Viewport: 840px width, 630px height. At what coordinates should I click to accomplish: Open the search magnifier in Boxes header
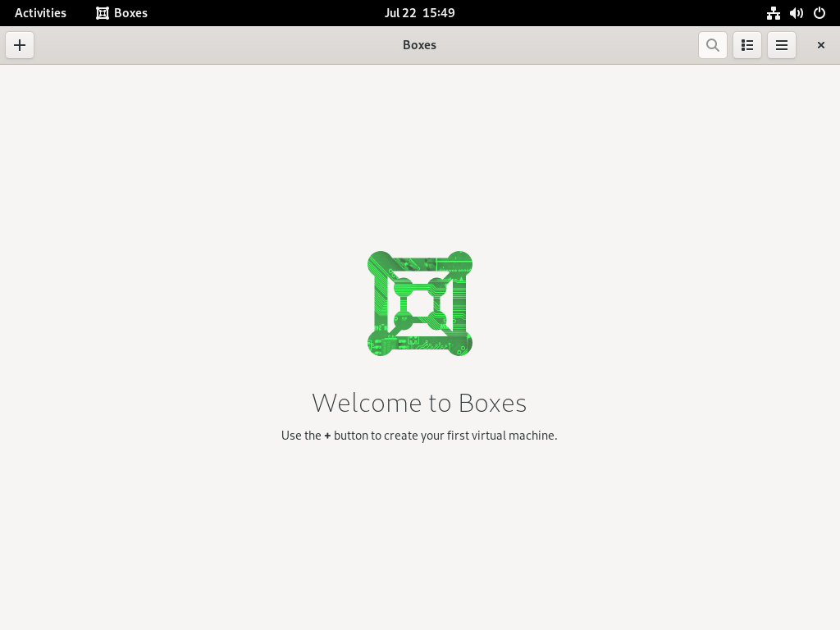click(x=713, y=45)
